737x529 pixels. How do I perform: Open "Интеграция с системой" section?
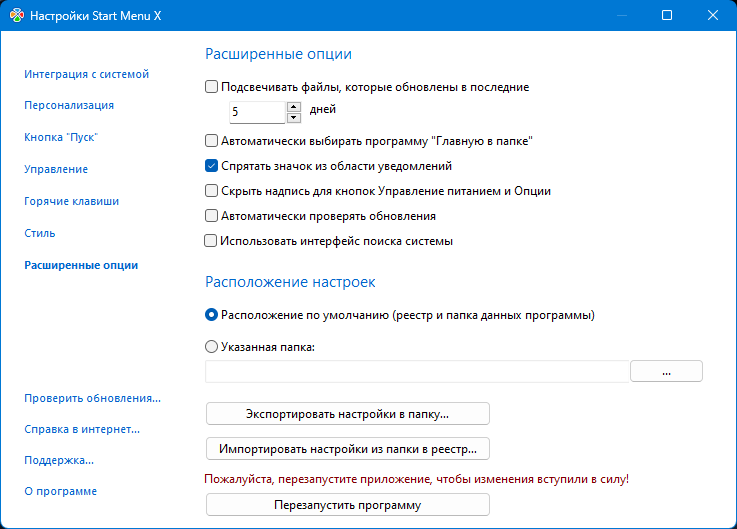pos(86,73)
